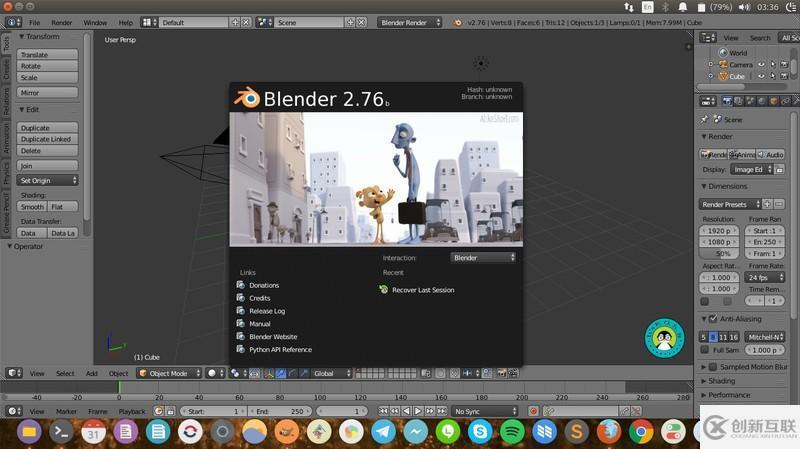Toggle Cube visibility eye icon in outliner
This screenshot has width=800, height=449.
[x=761, y=76]
